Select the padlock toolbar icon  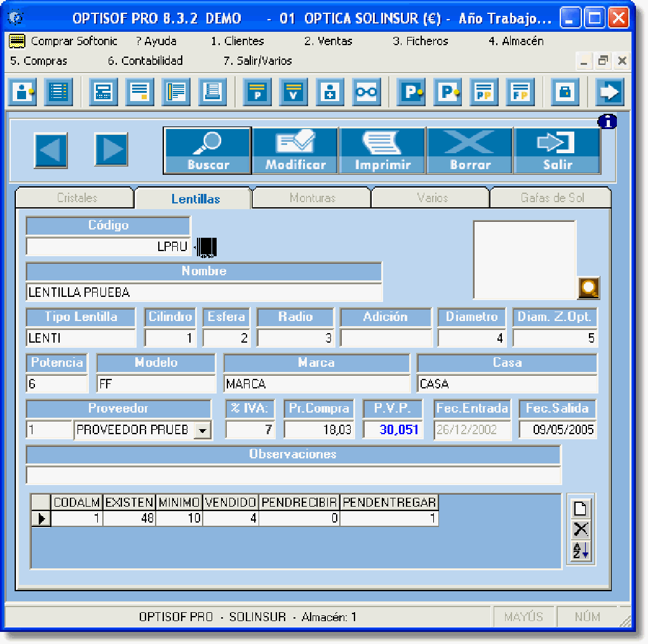tap(565, 92)
